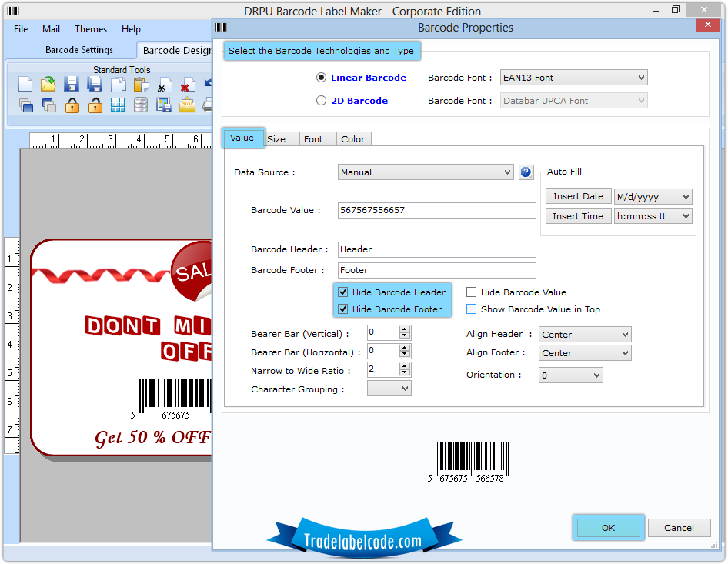Open Data Source help question mark icon
This screenshot has height=564, width=728.
point(526,172)
